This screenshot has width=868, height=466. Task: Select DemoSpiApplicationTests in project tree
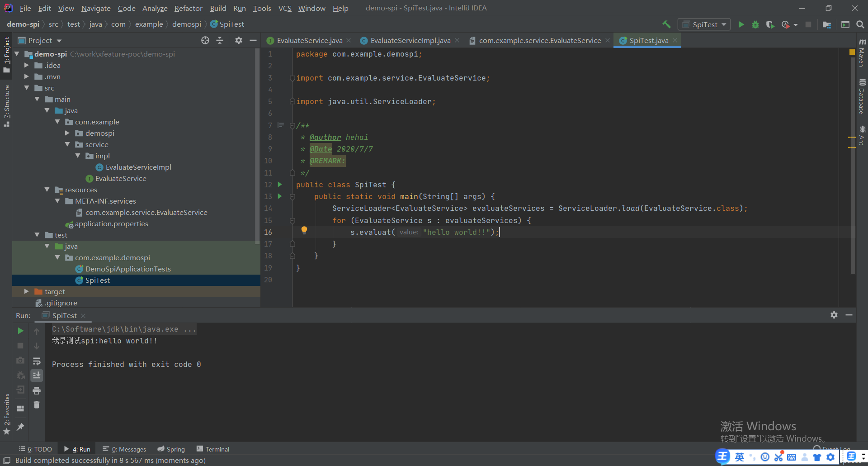click(x=128, y=269)
